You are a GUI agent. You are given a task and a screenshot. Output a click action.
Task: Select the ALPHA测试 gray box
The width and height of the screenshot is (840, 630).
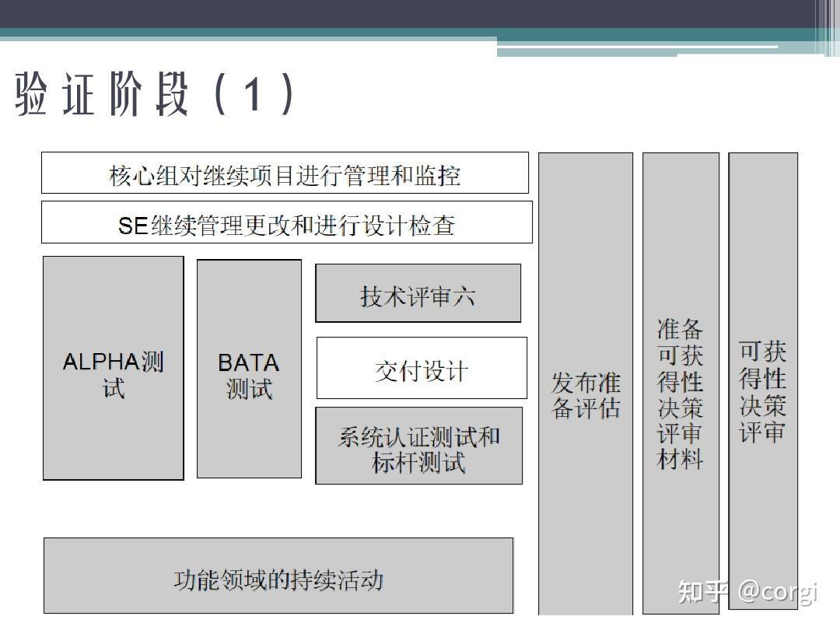pos(112,367)
